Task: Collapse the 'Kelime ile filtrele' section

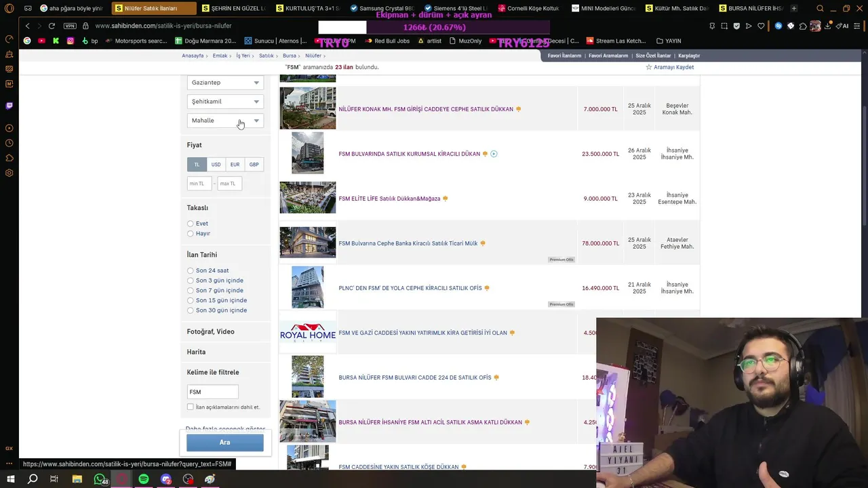Action: pos(213,372)
